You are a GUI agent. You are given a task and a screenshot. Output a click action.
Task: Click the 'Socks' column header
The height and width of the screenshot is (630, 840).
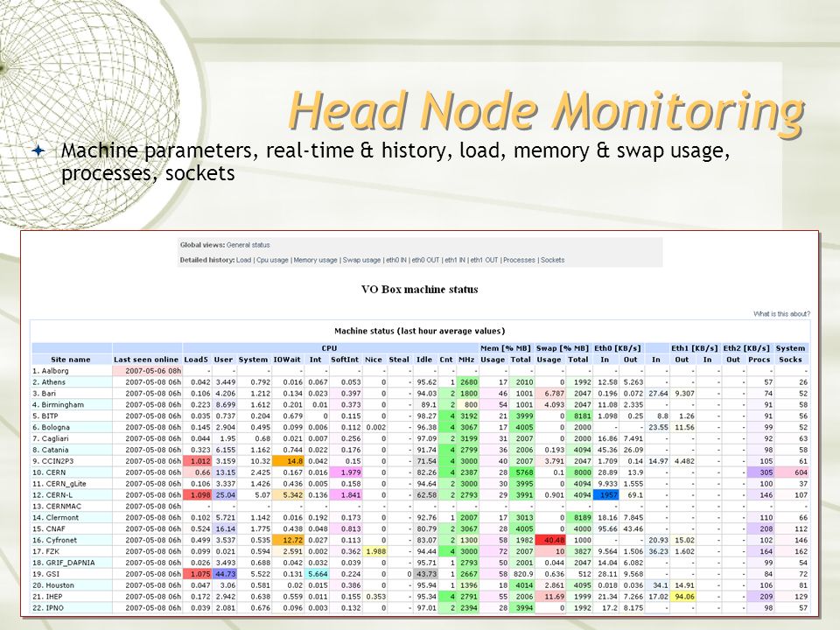tap(790, 360)
